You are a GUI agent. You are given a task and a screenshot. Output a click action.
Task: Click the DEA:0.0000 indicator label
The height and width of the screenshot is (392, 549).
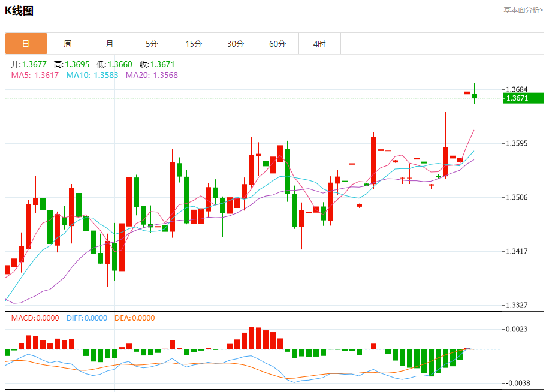click(135, 318)
